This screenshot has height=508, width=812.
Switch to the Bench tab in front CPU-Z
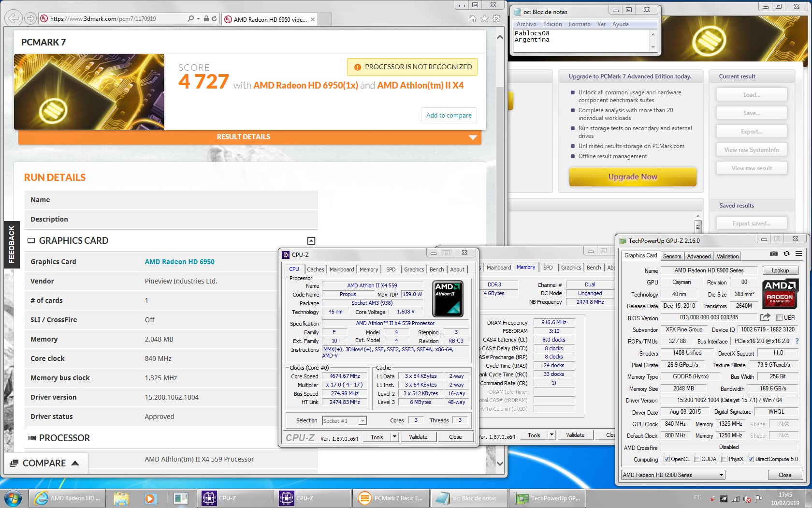point(436,269)
